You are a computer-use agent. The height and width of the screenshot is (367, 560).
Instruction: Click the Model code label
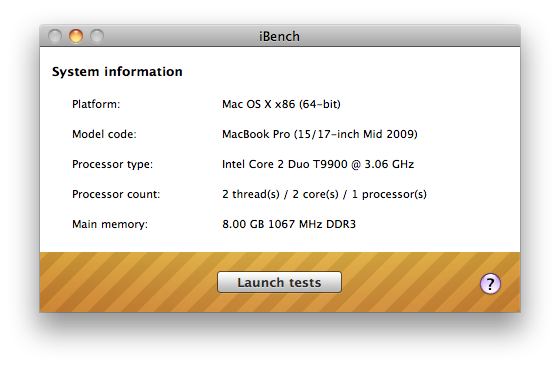tap(104, 134)
